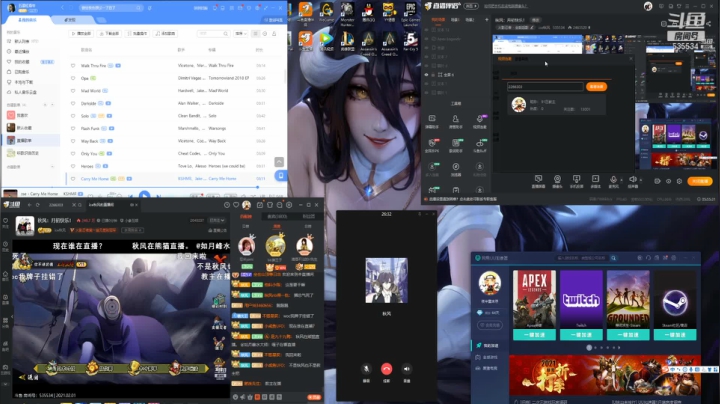Image resolution: width=720 pixels, height=404 pixels.
Task: Click orange search button in 连麦 dialog
Action: pyautogui.click(x=596, y=86)
